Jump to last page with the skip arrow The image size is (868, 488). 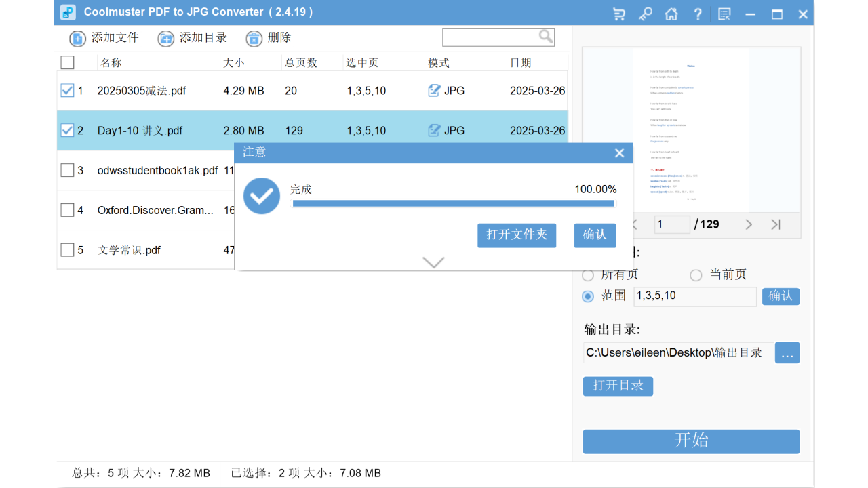[x=775, y=224]
